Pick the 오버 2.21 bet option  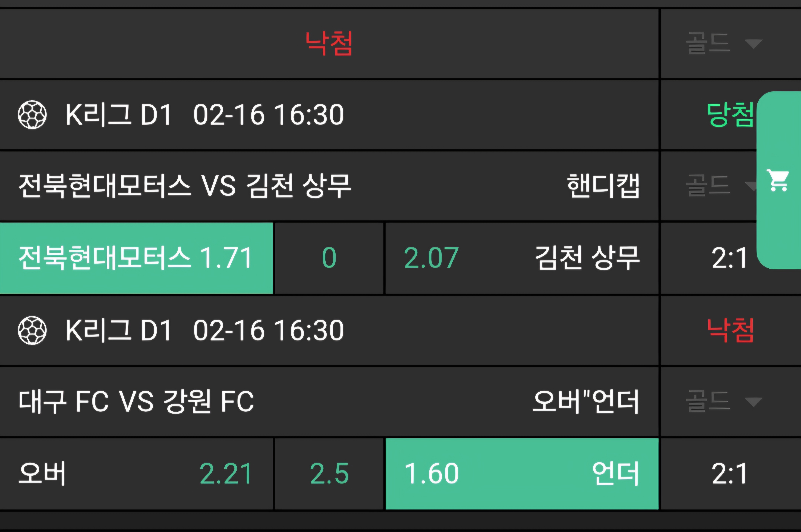[x=136, y=474]
